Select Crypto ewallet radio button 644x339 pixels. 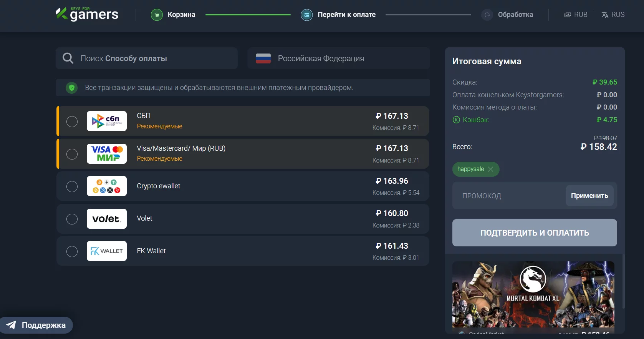(x=72, y=186)
